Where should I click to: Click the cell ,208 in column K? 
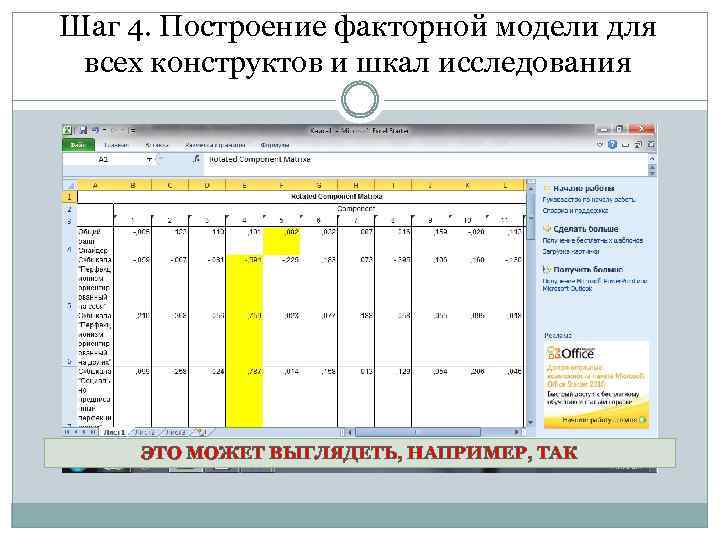point(468,395)
